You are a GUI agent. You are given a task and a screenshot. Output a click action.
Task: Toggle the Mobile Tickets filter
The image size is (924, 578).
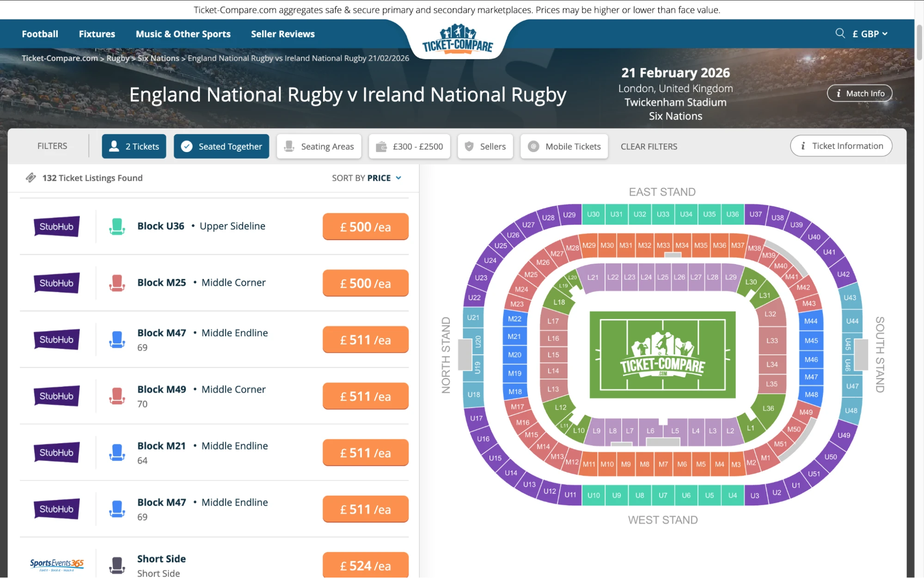point(564,146)
